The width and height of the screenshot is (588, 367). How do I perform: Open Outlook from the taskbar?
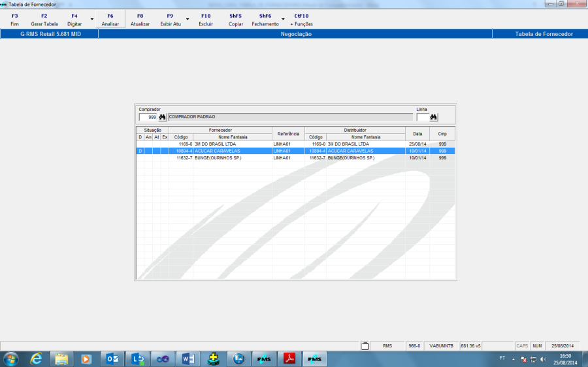pos(112,359)
